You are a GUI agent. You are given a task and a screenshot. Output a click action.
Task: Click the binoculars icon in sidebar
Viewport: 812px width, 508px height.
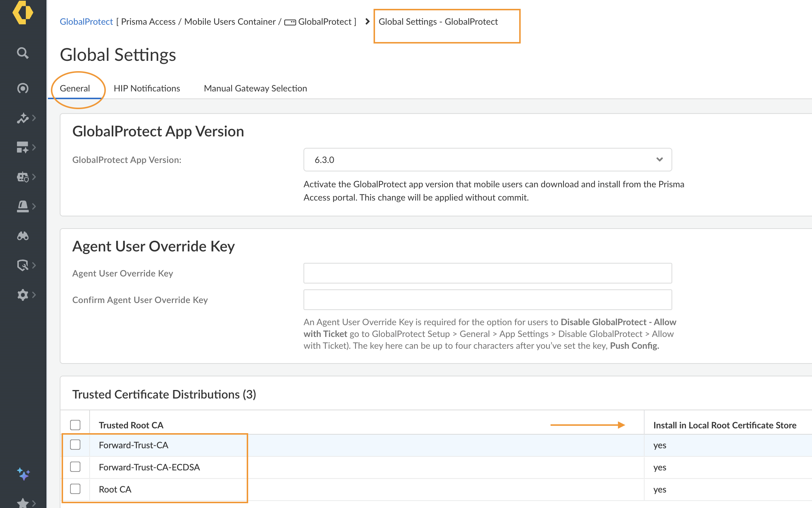point(22,236)
